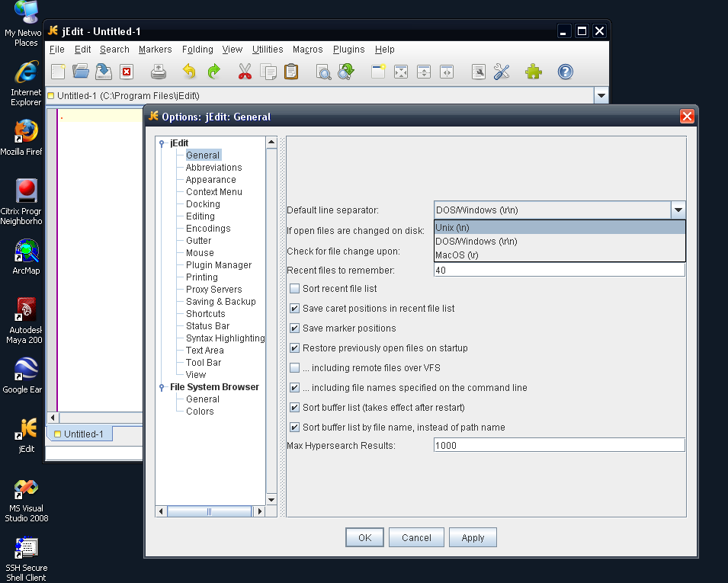
Task: Toggle including remote files over VFS
Action: pos(294,368)
